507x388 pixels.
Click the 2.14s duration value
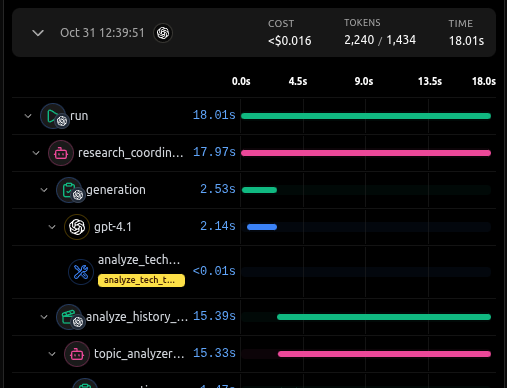click(218, 226)
